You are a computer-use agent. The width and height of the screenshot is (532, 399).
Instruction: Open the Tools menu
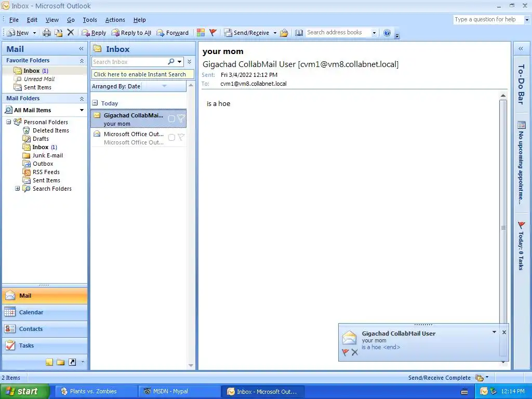90,20
